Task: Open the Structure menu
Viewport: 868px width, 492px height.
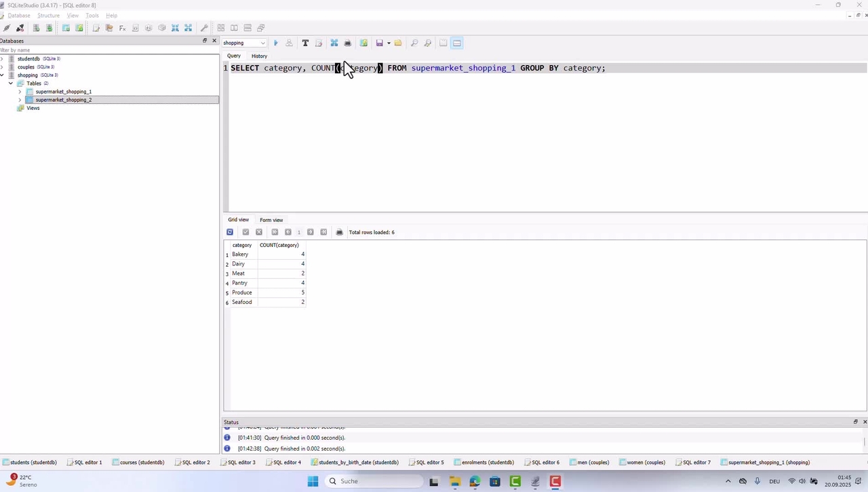Action: [48, 16]
